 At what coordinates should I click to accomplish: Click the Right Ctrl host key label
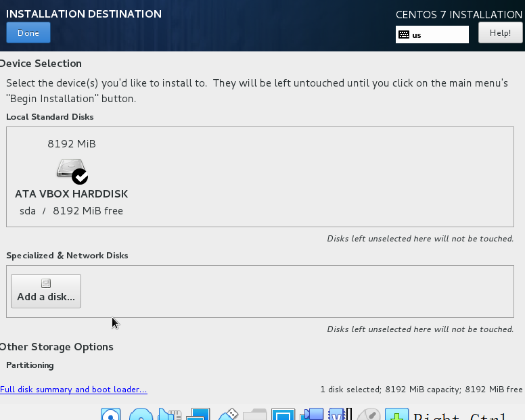pyautogui.click(x=460, y=416)
